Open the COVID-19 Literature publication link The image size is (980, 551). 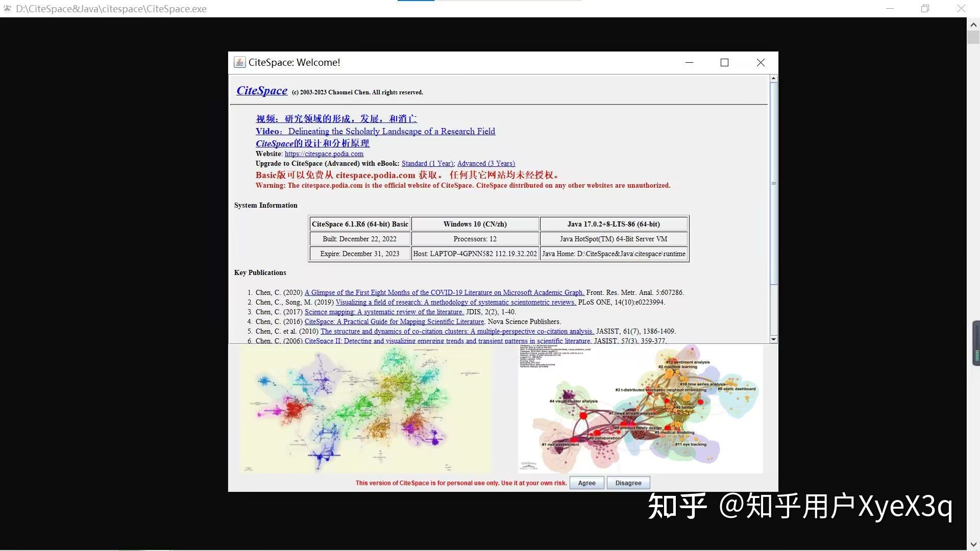445,292
